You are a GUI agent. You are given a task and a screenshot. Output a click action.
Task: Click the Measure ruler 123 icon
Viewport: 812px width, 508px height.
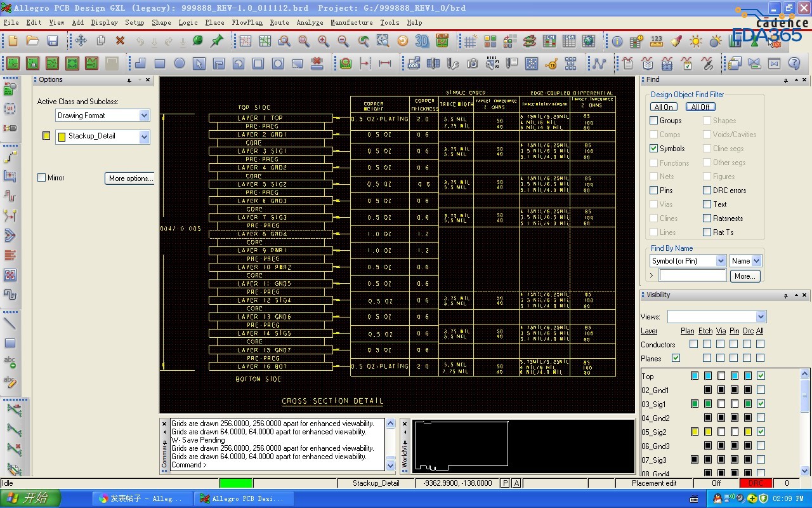tap(657, 41)
